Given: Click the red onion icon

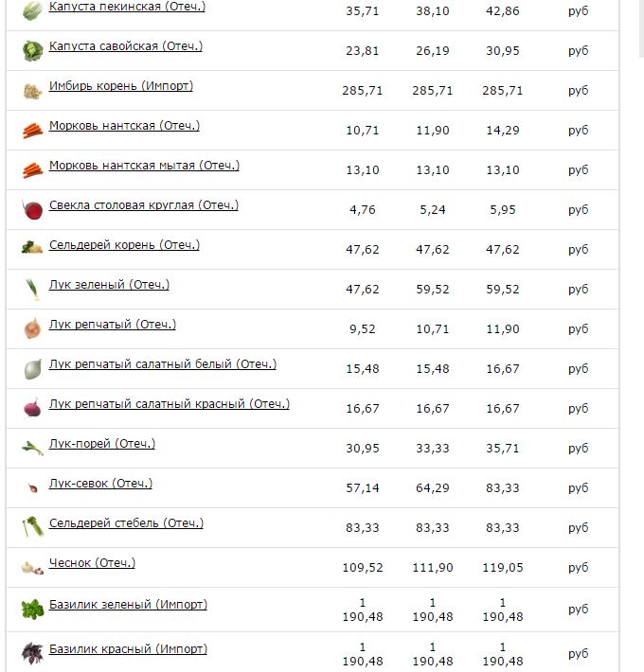Looking at the screenshot, I should (32, 408).
